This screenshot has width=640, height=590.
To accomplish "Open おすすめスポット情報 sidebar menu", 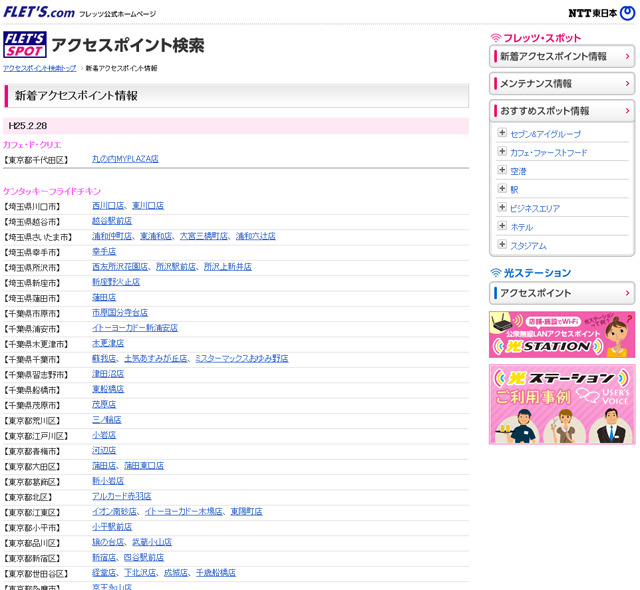I will coord(562,111).
